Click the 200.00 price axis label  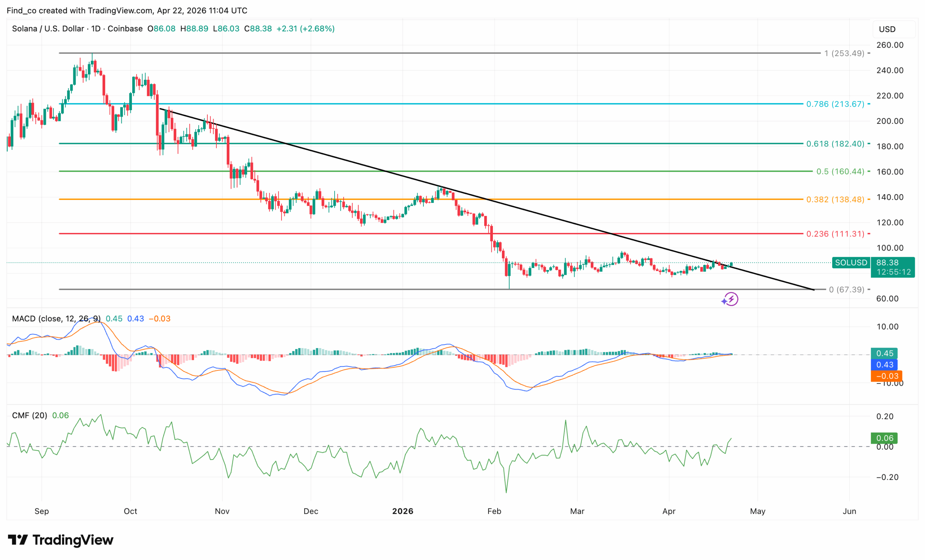[890, 121]
